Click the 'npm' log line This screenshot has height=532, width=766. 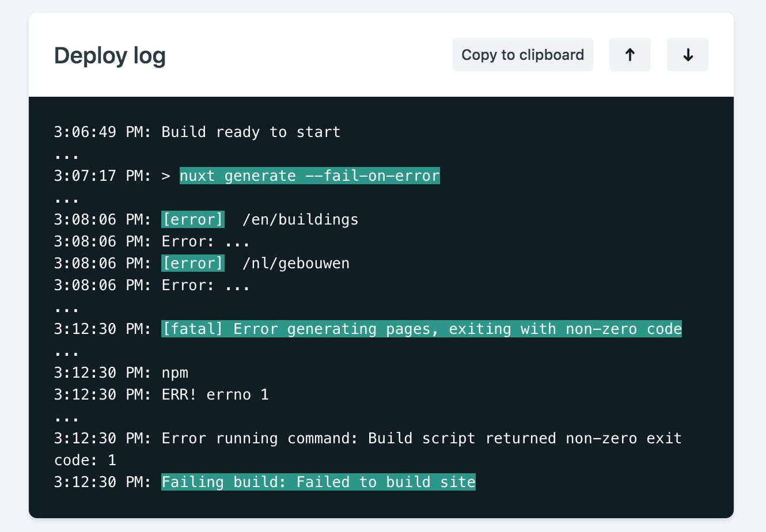[121, 373]
